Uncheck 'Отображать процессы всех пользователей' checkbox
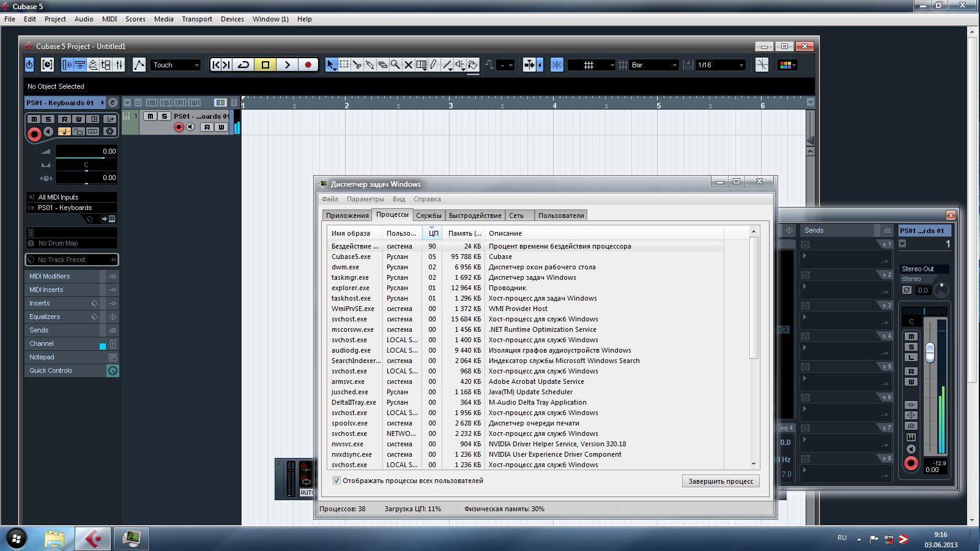The width and height of the screenshot is (980, 551). click(x=336, y=481)
